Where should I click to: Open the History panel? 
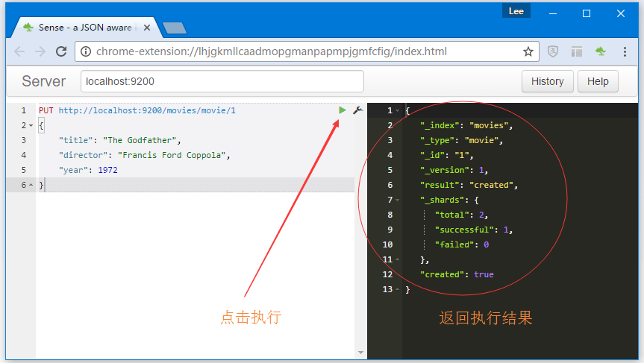[547, 81]
